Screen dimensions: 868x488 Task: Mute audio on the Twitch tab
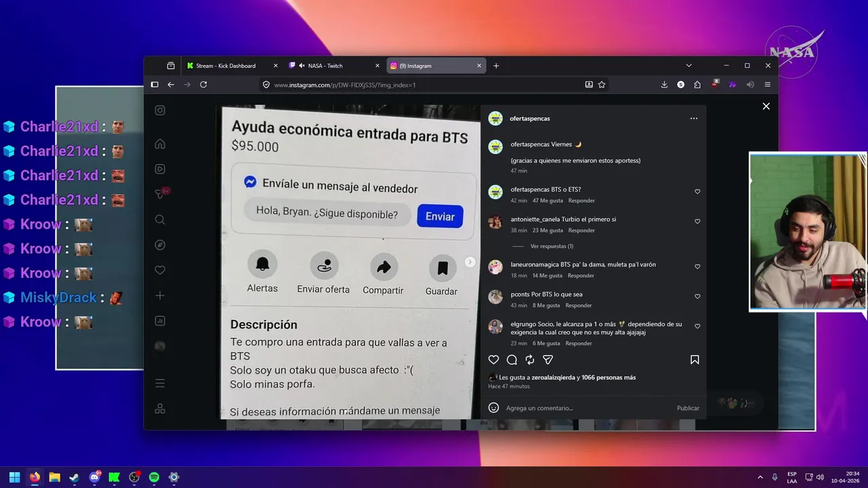click(301, 66)
